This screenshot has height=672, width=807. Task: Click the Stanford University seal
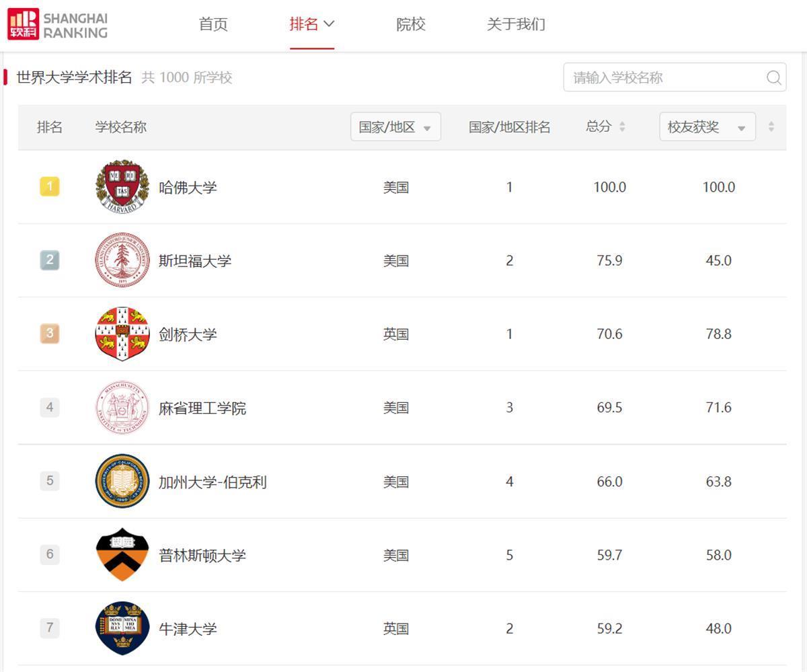(x=122, y=260)
